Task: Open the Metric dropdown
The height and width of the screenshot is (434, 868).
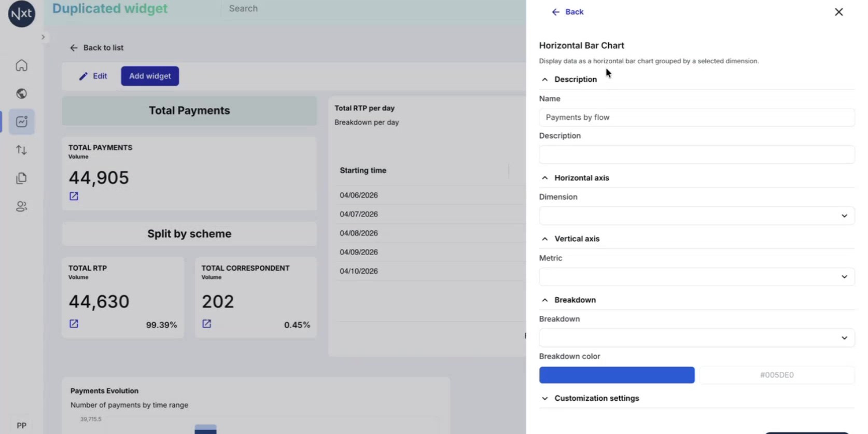Action: coord(696,277)
